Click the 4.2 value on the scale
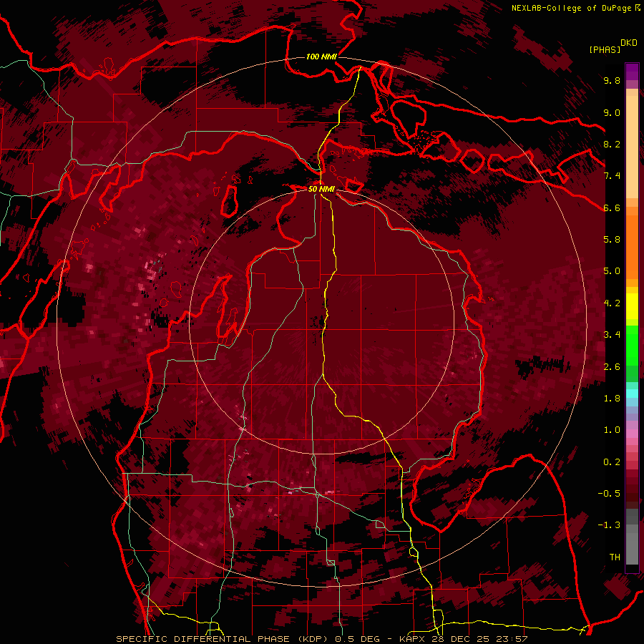 click(612, 303)
